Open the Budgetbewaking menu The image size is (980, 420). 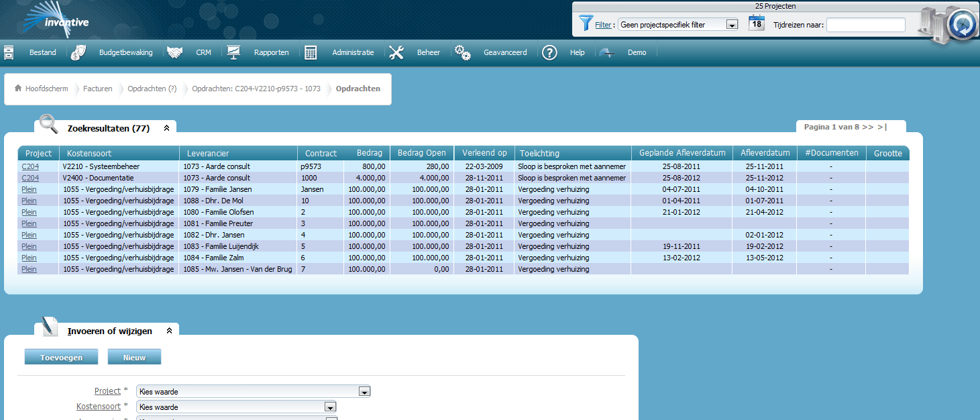[125, 52]
